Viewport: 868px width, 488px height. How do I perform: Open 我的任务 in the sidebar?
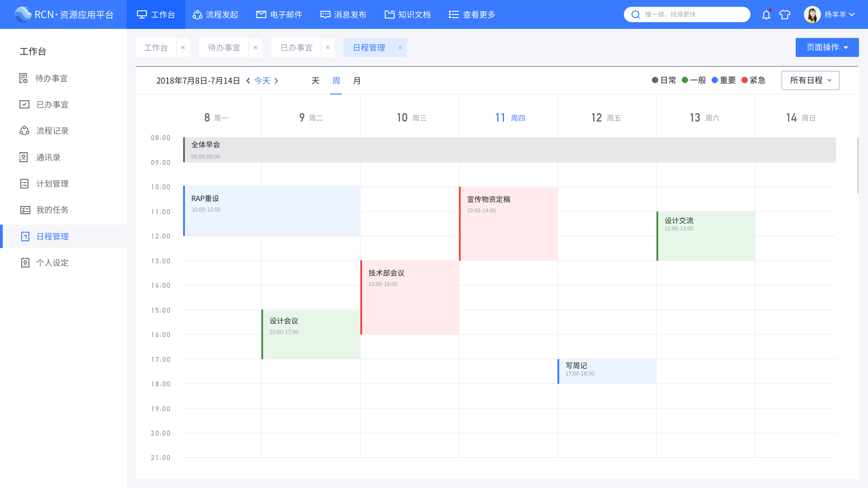(52, 210)
